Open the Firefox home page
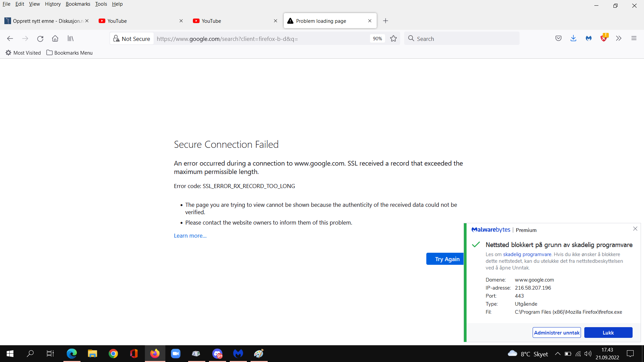 pyautogui.click(x=55, y=39)
